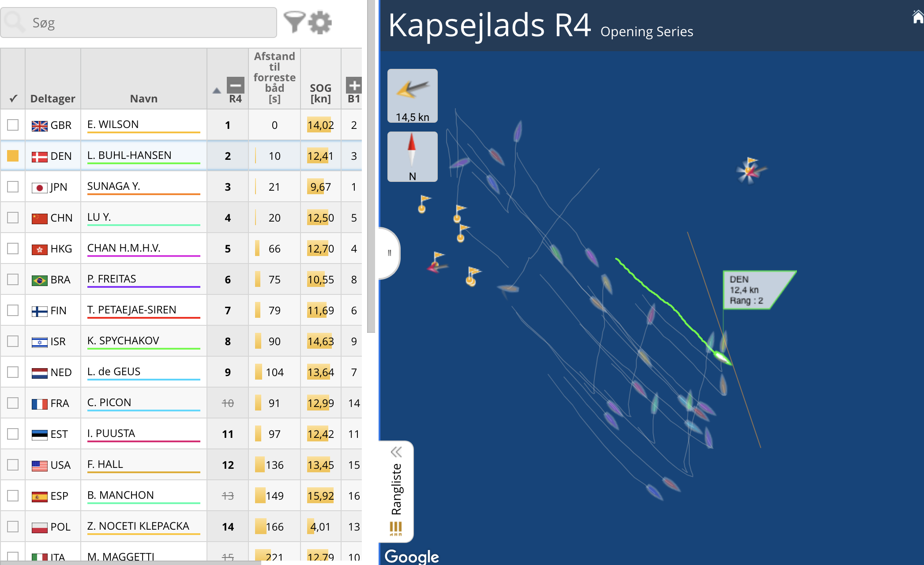This screenshot has height=565, width=924.
Task: Click the wind direction indicator showing 14,5 kn
Action: 412,96
